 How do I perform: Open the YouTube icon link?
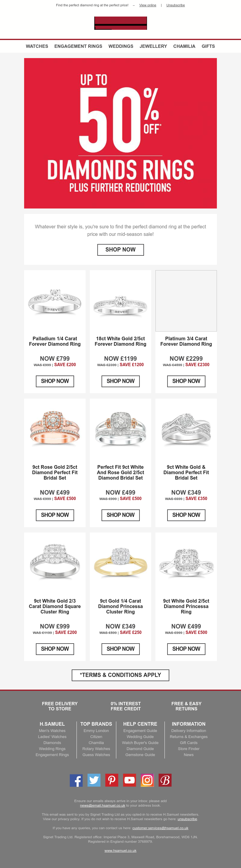[129, 780]
